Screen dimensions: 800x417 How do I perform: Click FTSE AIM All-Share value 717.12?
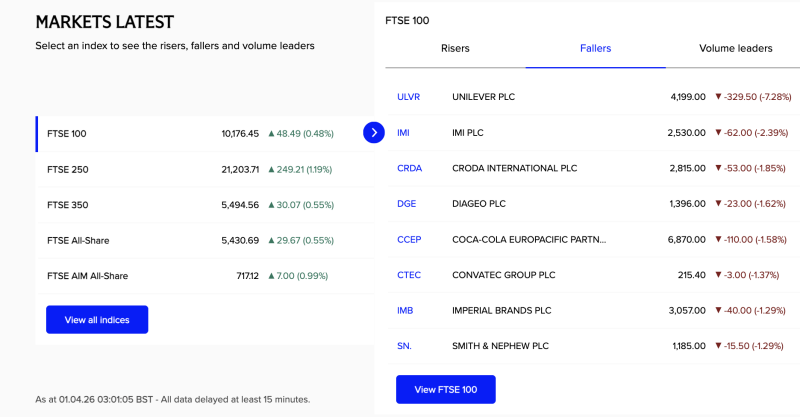[247, 276]
